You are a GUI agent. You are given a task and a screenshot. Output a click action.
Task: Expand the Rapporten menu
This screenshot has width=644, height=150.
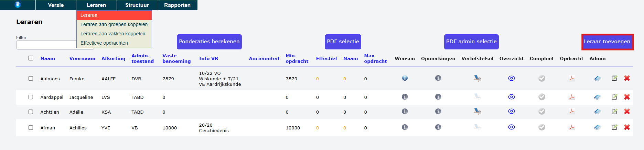[x=177, y=5]
